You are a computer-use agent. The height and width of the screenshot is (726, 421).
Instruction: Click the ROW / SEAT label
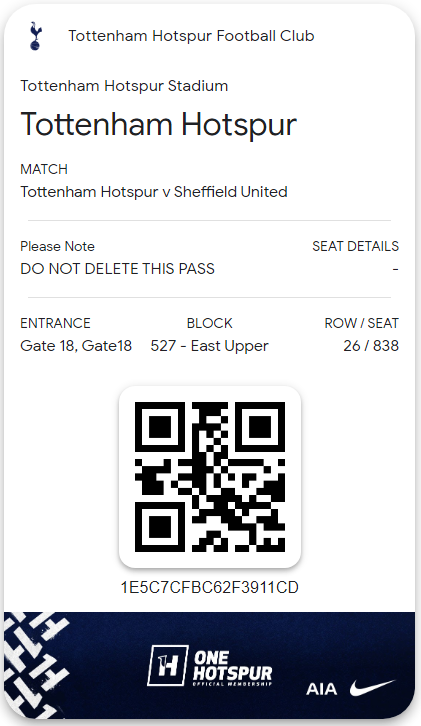(362, 323)
